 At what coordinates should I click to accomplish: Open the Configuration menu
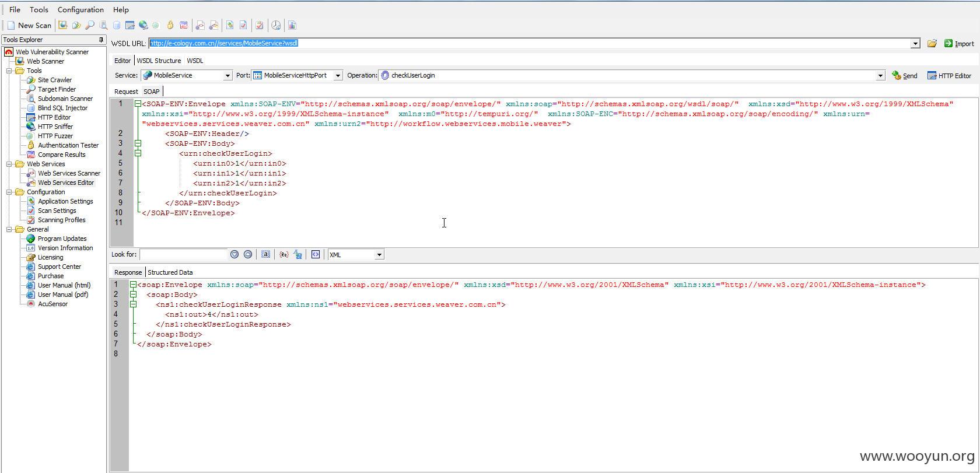(x=80, y=9)
